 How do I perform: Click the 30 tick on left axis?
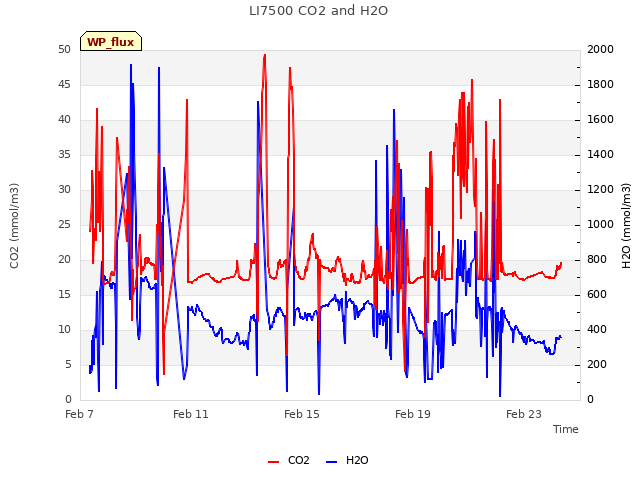(64, 189)
